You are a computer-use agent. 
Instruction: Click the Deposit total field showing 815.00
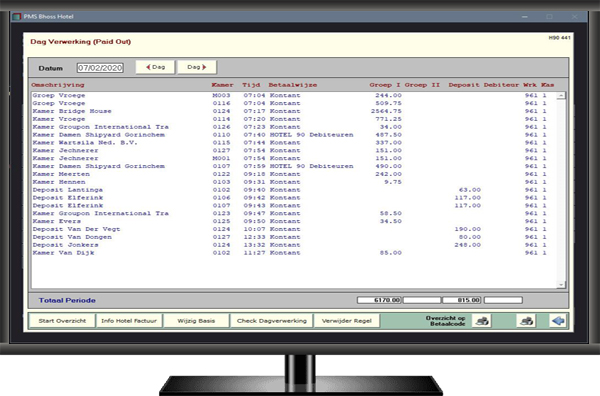coord(462,300)
